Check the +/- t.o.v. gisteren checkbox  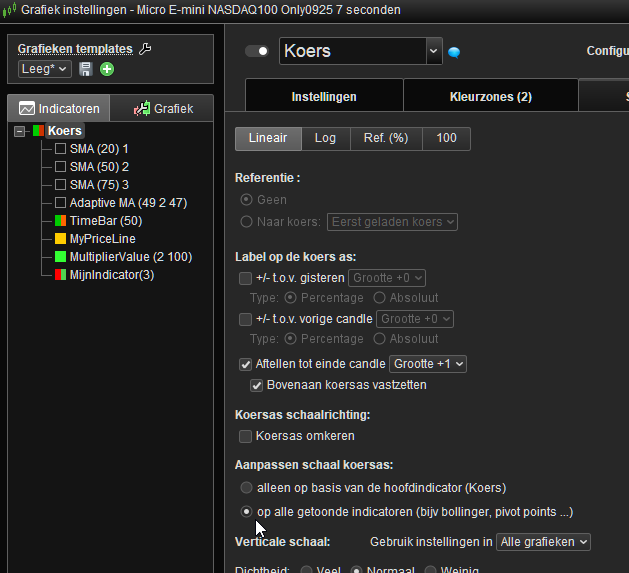246,278
